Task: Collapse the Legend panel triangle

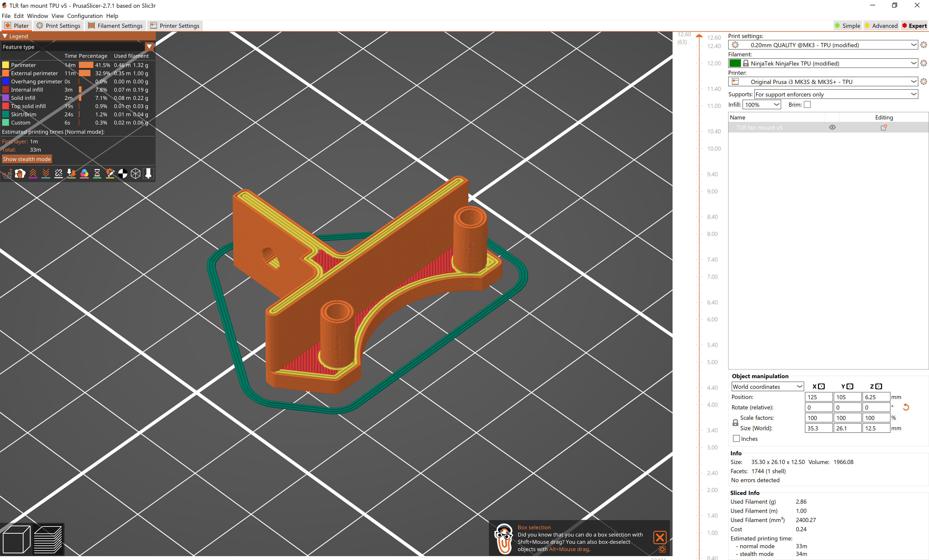Action: [5, 36]
